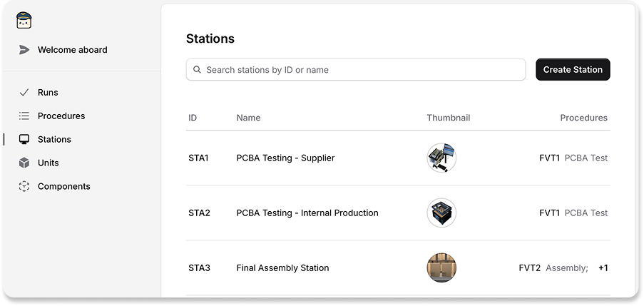Click FVT1 PCBA Test in STA1 row

tap(573, 158)
